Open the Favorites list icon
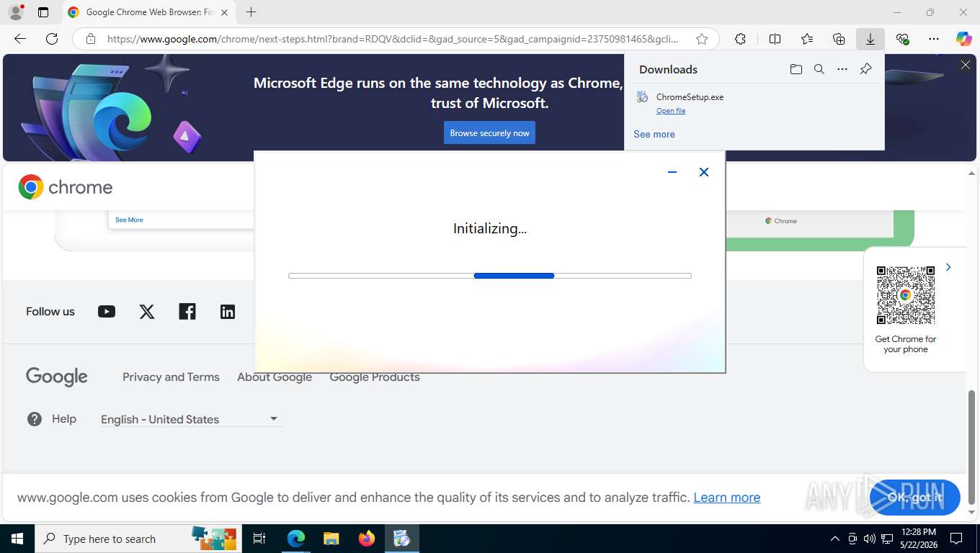Viewport: 980px width, 553px height. coord(807,39)
